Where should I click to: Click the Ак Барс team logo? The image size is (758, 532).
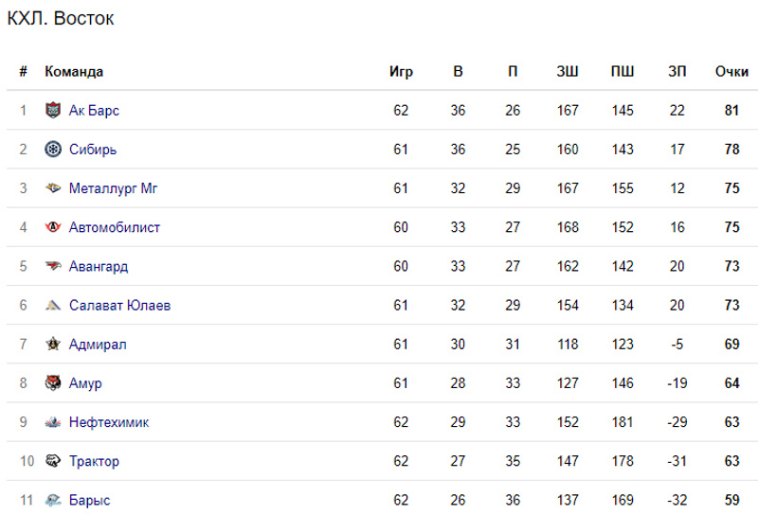click(x=53, y=111)
